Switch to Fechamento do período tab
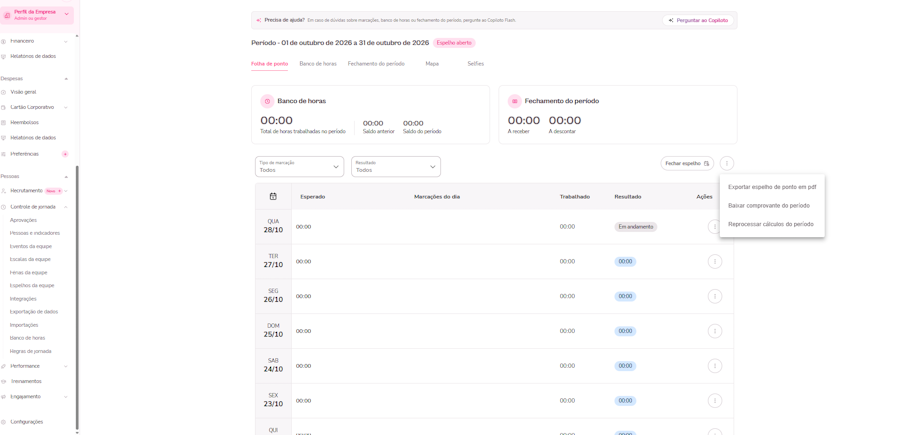 tap(376, 64)
